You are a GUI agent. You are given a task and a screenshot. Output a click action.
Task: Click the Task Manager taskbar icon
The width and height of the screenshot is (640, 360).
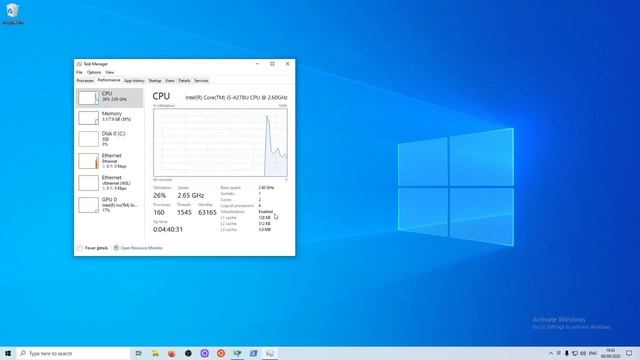270,353
